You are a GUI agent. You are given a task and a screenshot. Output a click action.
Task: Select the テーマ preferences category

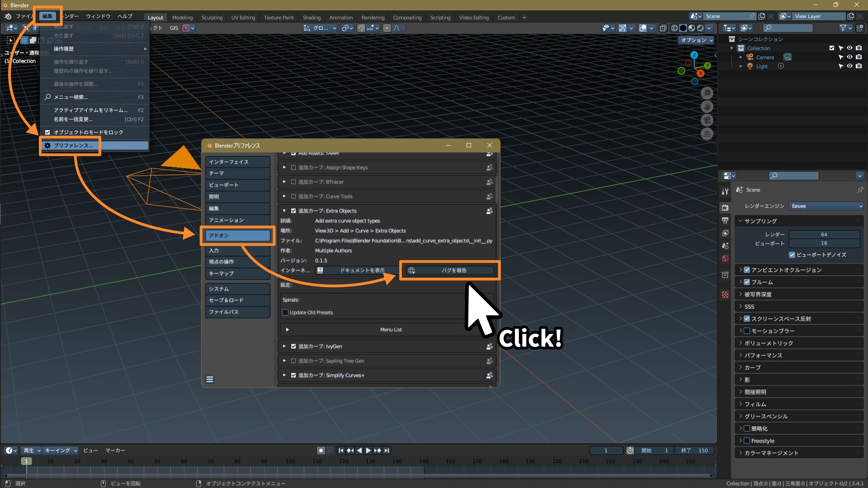tap(237, 174)
